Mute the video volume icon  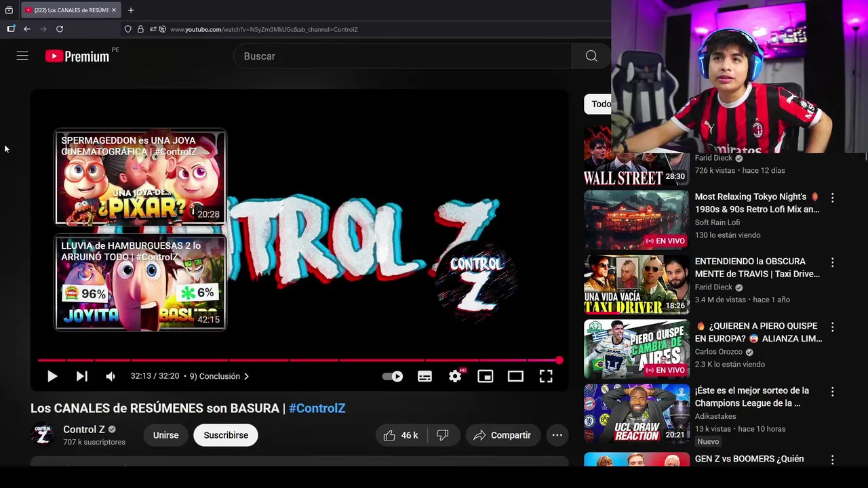[x=111, y=376]
